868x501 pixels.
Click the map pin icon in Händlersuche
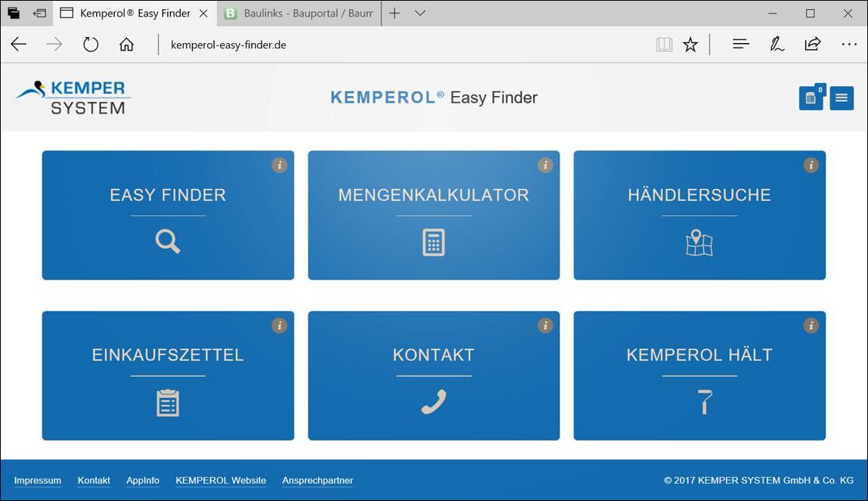(699, 243)
